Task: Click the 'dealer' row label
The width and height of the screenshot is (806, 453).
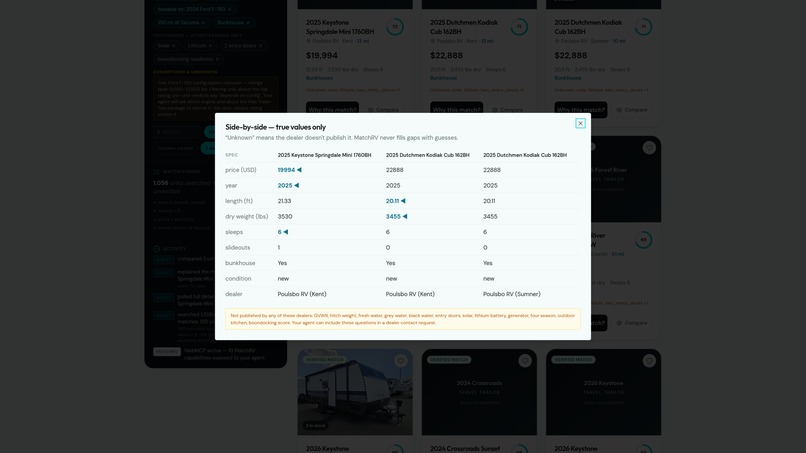Action: 232,294
